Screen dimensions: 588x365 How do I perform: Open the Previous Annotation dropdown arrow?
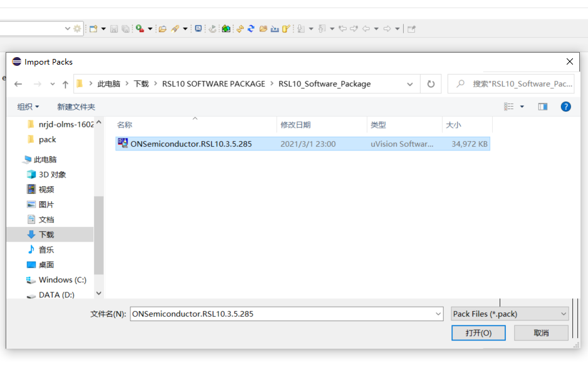[332, 29]
